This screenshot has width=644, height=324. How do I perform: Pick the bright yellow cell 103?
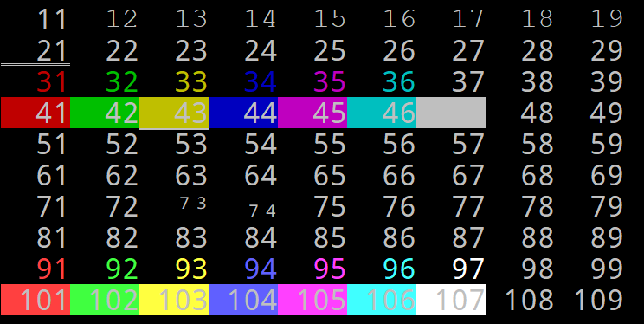tap(174, 300)
